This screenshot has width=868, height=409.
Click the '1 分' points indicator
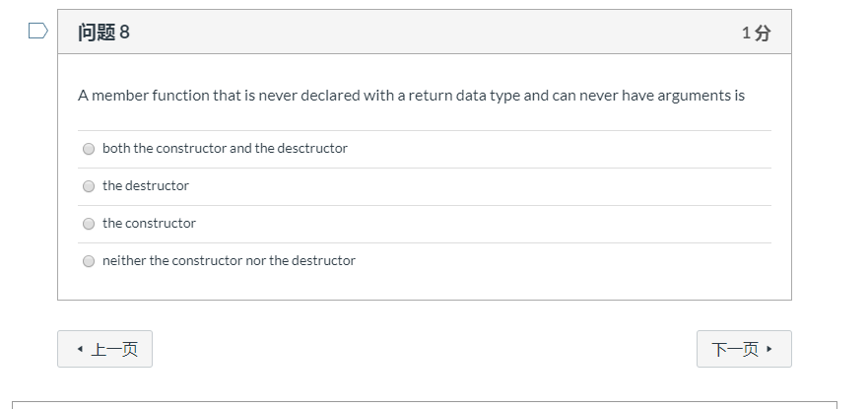756,34
